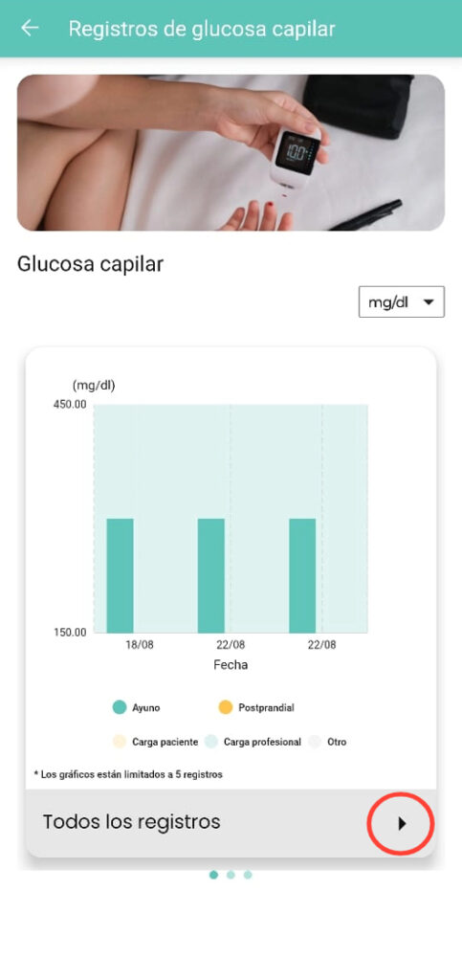Toggle the Ayuno legend dot
The image size is (462, 980).
[120, 707]
